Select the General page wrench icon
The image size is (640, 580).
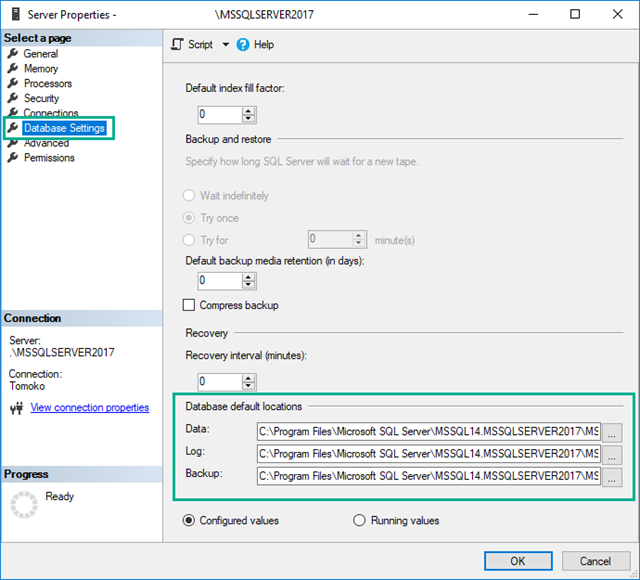13,54
